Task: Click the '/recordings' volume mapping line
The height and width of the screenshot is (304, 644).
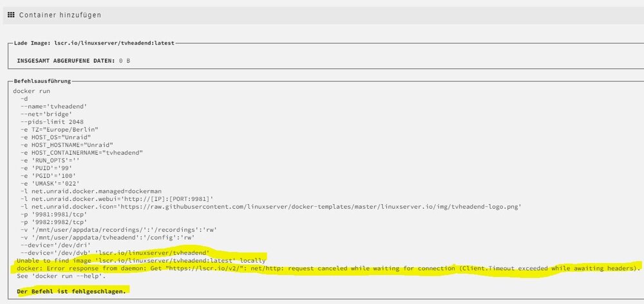Action: pyautogui.click(x=119, y=230)
